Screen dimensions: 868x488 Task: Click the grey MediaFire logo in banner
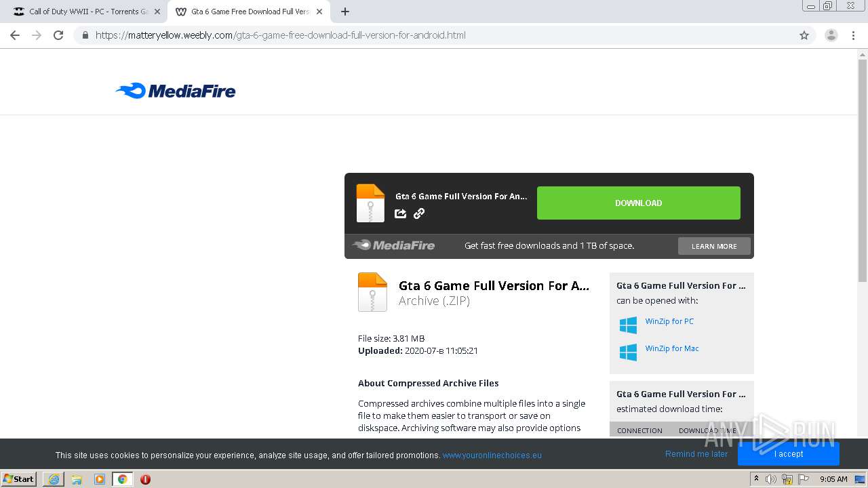[x=393, y=245]
